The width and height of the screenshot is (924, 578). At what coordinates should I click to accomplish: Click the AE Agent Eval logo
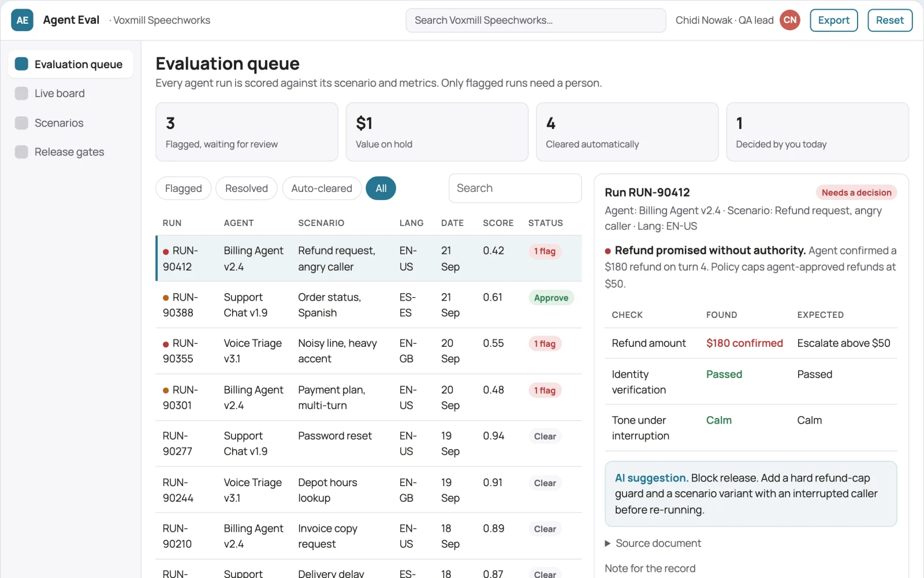point(22,20)
